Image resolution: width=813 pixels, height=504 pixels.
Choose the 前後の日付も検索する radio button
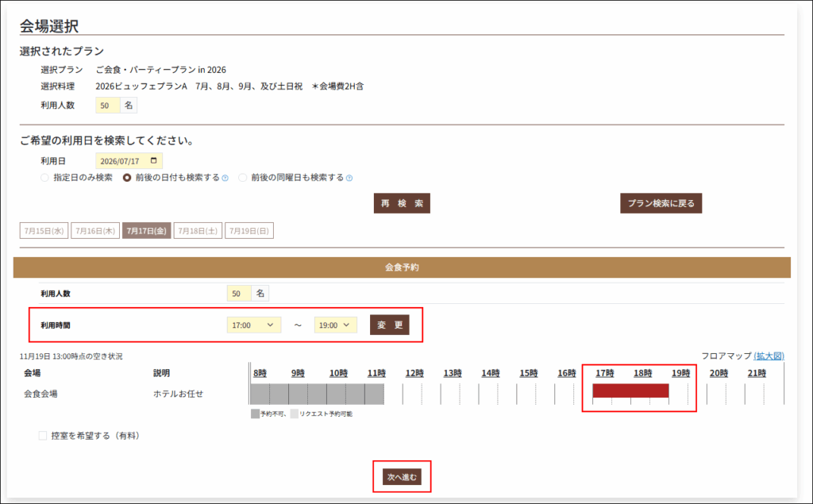point(127,178)
